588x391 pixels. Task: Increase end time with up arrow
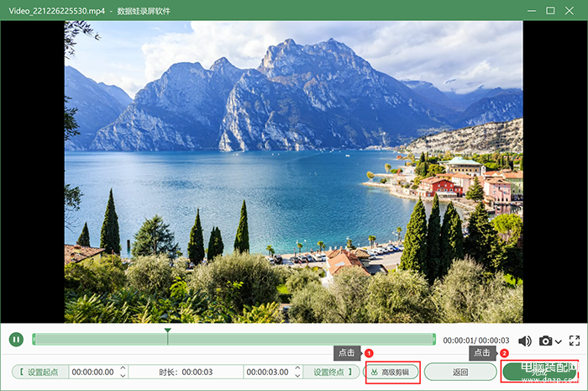pyautogui.click(x=297, y=368)
